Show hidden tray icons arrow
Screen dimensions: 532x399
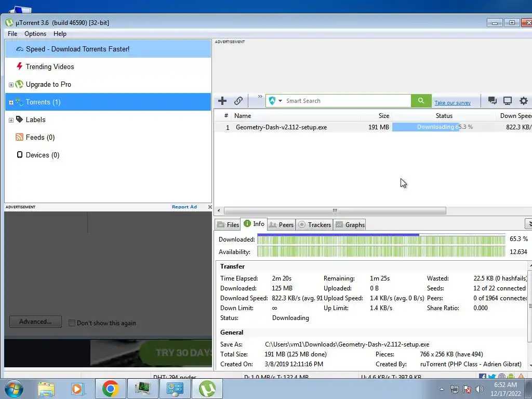(x=442, y=389)
